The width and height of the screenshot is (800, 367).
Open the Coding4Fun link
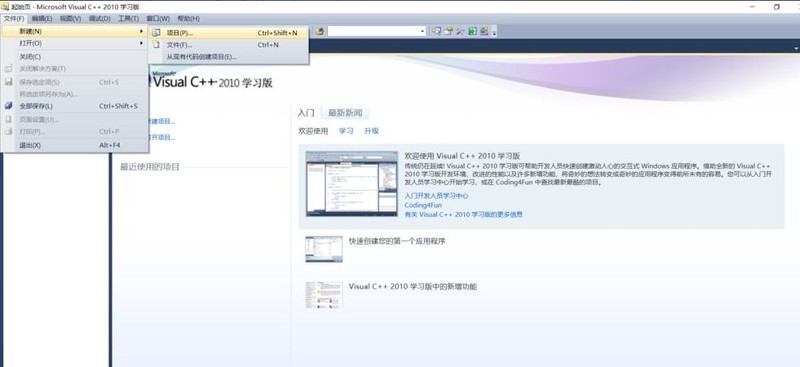(423, 205)
